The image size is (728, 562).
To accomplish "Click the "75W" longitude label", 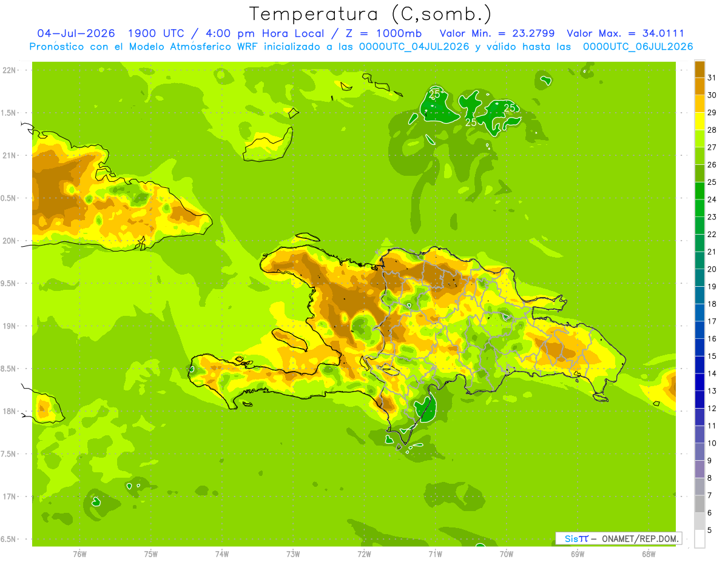I will point(150,554).
